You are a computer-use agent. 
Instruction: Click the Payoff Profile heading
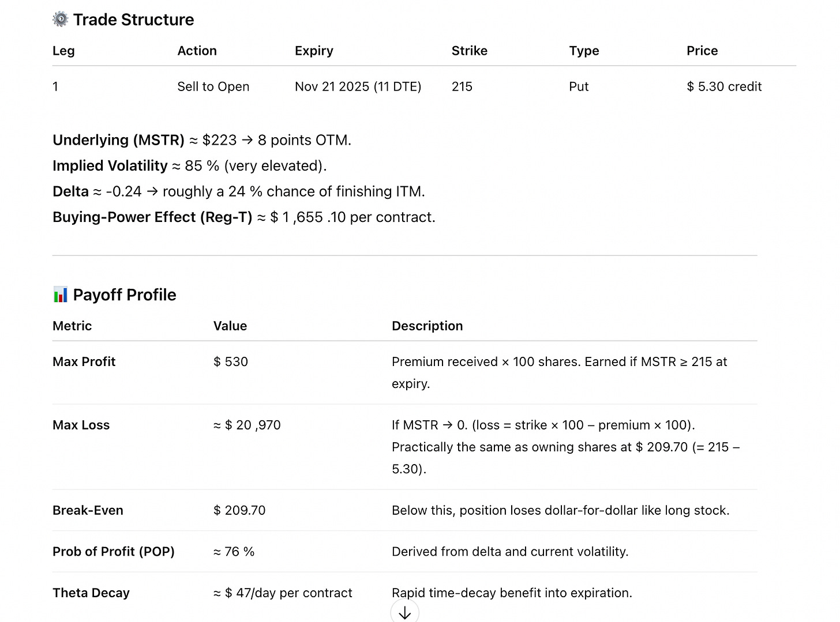125,295
